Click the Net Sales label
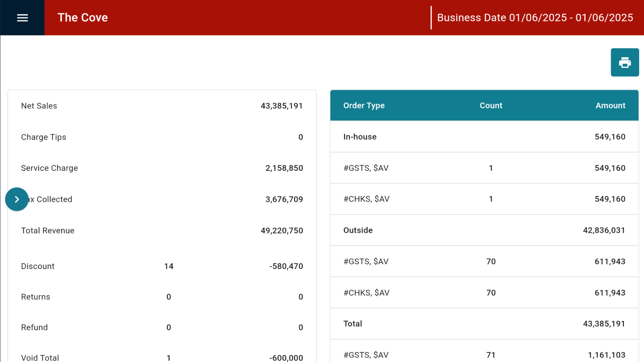 (x=39, y=106)
